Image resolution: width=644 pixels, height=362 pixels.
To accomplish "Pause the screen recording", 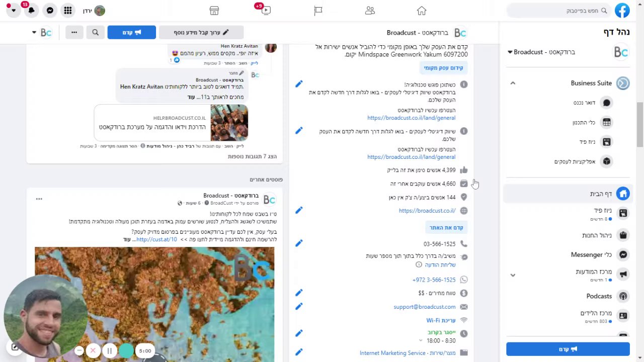I will tap(109, 350).
